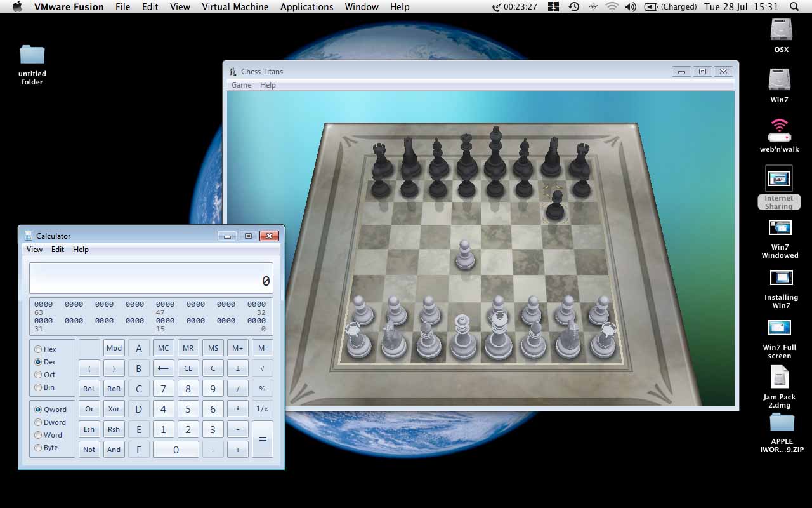Open the Chess Titans Help menu

tap(268, 85)
